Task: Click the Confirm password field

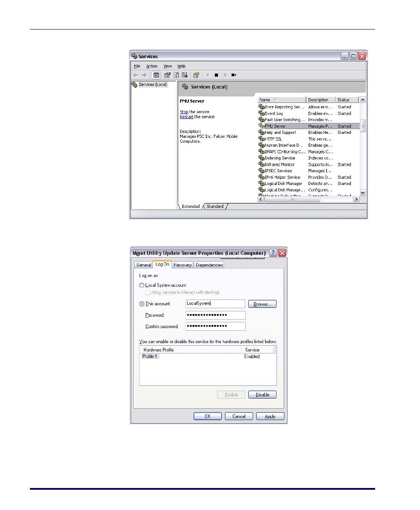Action: coord(215,326)
